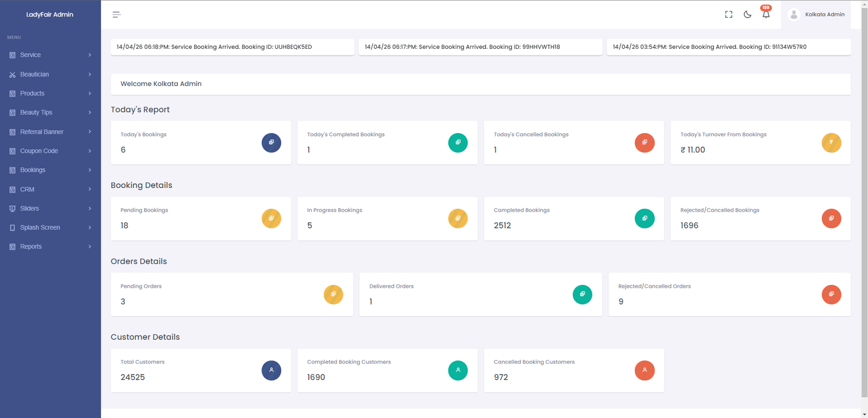Expand the Coupon Code submenu chevron
The image size is (868, 418).
90,151
